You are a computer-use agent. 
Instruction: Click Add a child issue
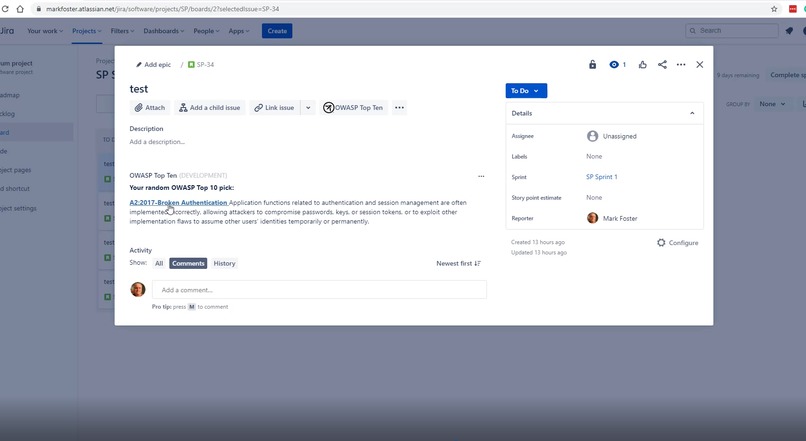[x=210, y=107]
